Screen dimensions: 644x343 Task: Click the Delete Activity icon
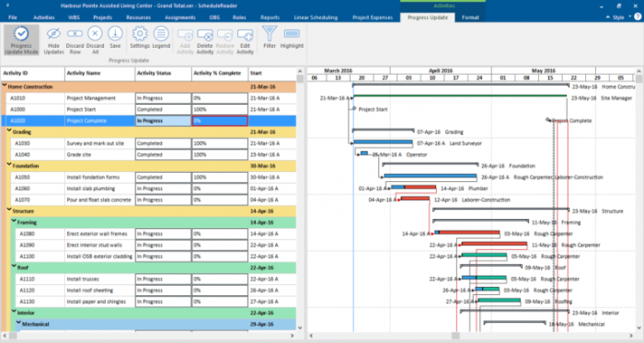coord(204,35)
